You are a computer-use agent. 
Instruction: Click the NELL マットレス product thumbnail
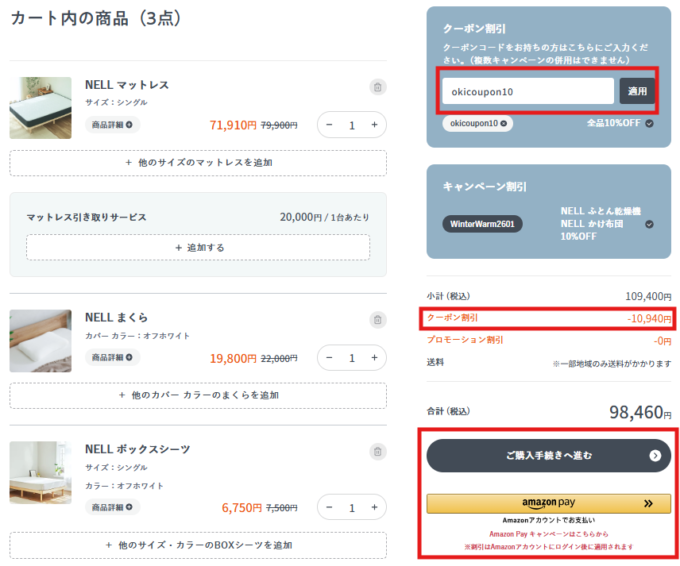point(41,107)
